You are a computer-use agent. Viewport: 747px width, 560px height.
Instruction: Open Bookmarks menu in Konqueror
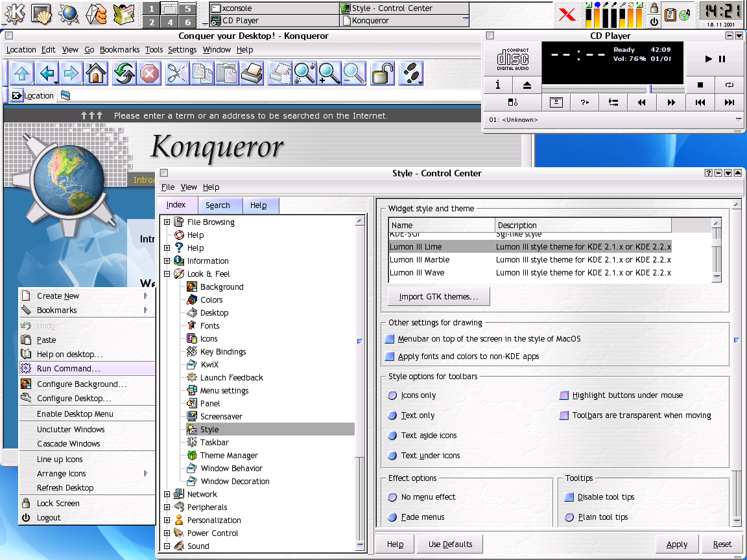(119, 49)
